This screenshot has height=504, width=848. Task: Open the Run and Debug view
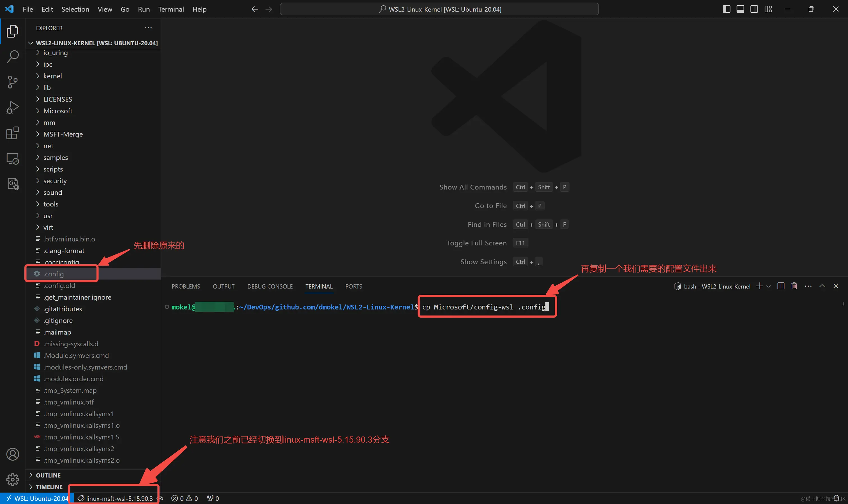click(x=13, y=107)
